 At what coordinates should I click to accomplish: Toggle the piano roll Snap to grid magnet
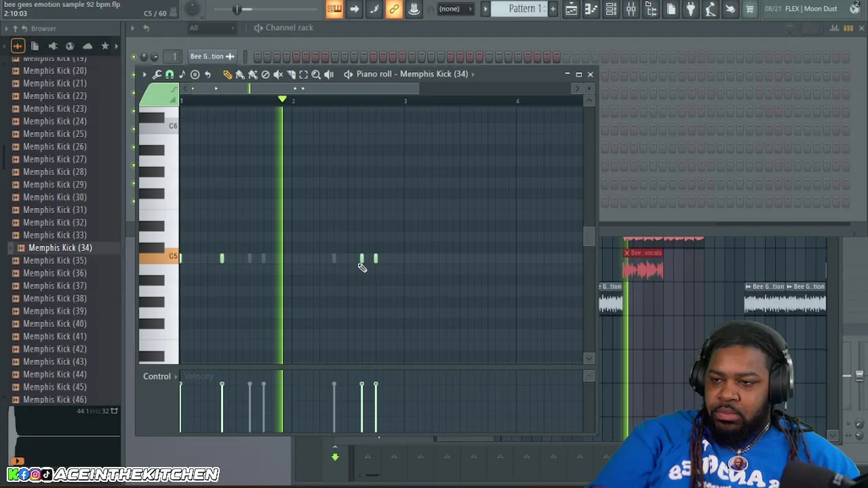170,75
